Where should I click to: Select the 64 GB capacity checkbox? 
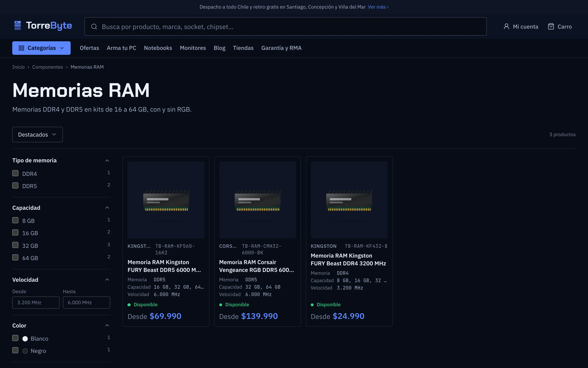point(15,258)
